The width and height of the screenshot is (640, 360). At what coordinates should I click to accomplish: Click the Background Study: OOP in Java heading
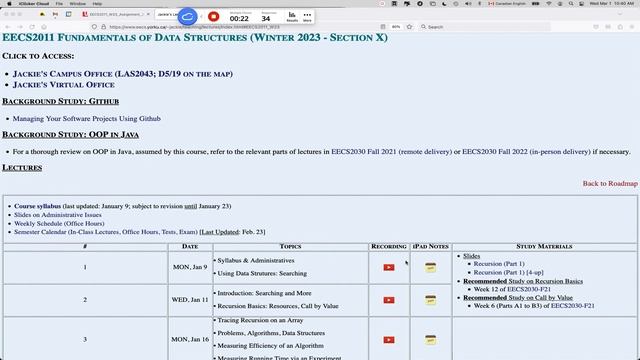pyautogui.click(x=71, y=135)
